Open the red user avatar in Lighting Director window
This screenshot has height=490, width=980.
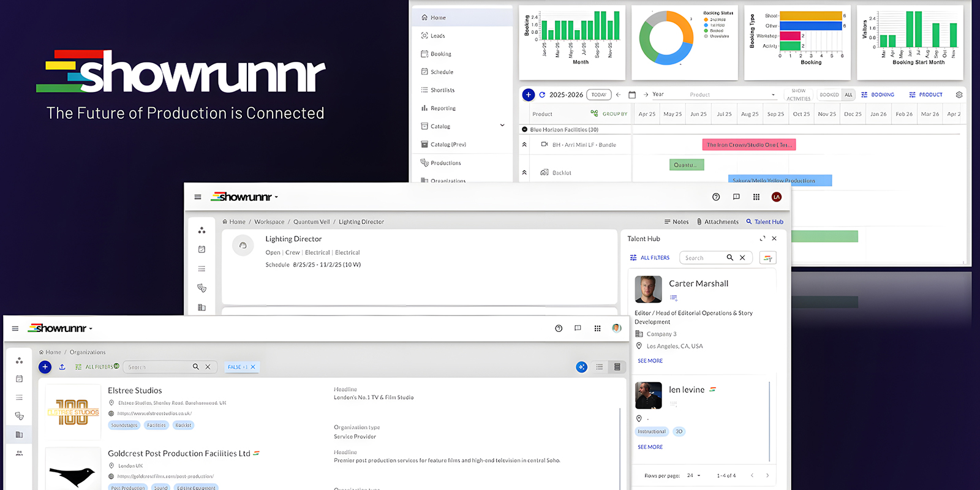777,197
